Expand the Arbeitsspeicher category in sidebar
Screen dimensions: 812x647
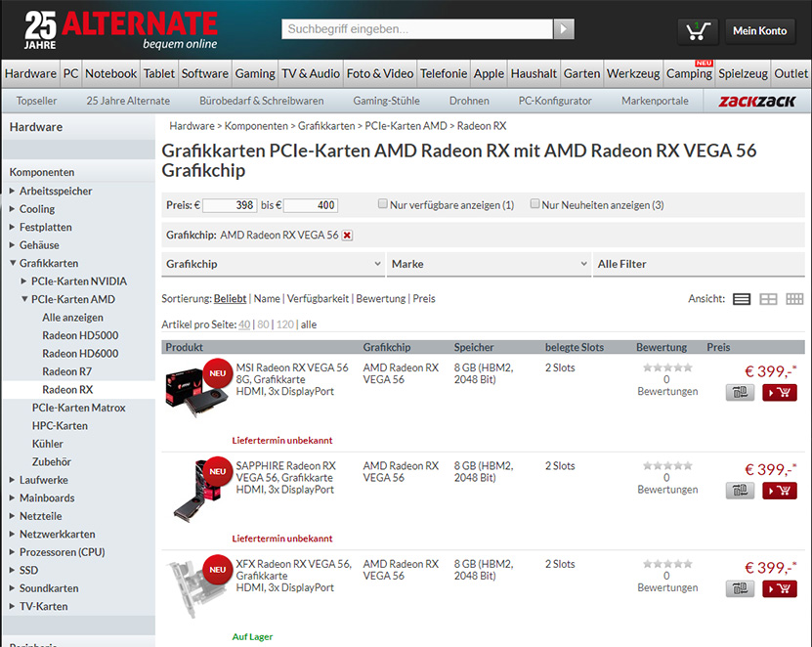click(x=12, y=191)
